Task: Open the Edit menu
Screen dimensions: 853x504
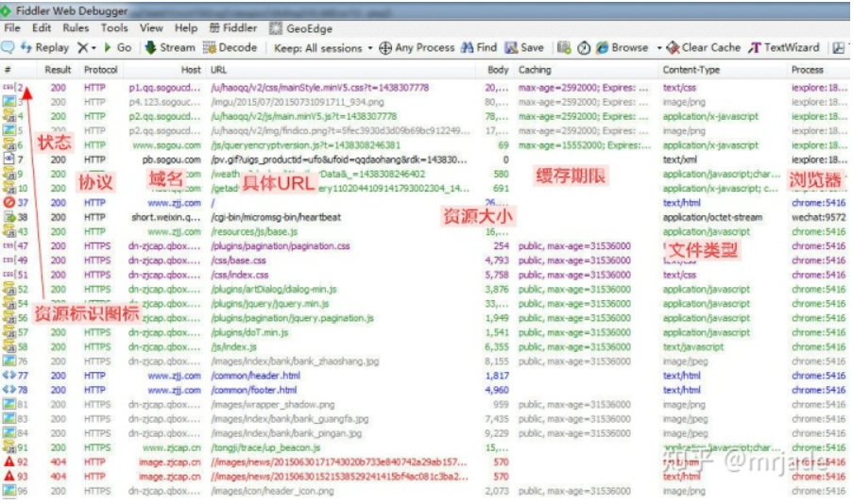Action: 42,28
